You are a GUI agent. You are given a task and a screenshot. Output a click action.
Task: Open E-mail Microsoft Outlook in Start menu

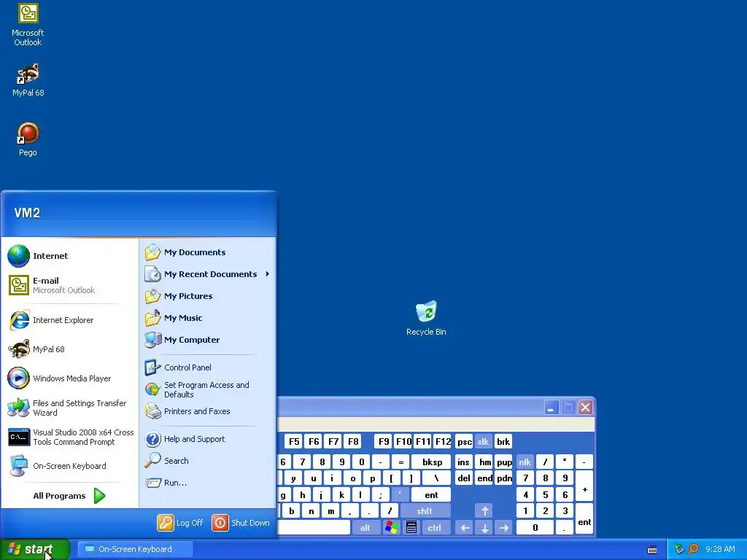click(69, 285)
